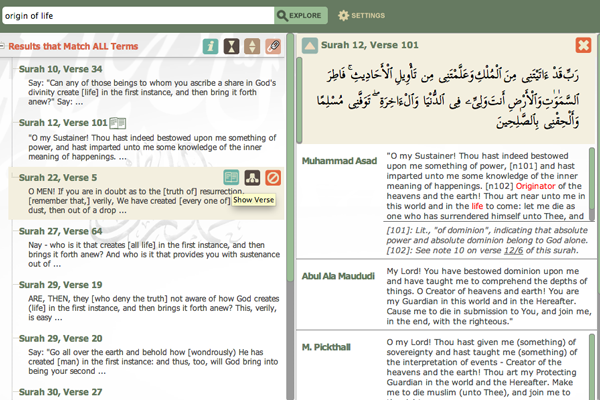
Task: Click open-book icon beside Surah 12, Verse 101
Action: click(x=117, y=123)
